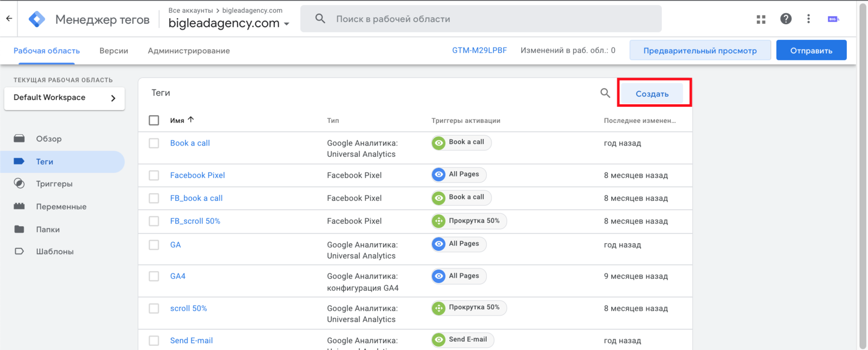Click the magnifier icon in workspace search
The width and height of the screenshot is (868, 350).
(320, 19)
